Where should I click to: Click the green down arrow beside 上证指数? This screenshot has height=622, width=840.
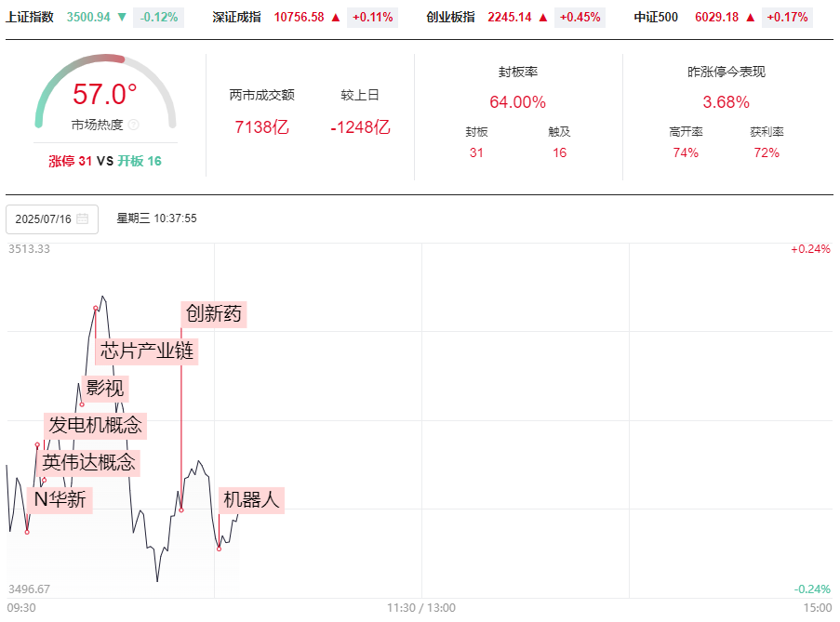point(122,17)
